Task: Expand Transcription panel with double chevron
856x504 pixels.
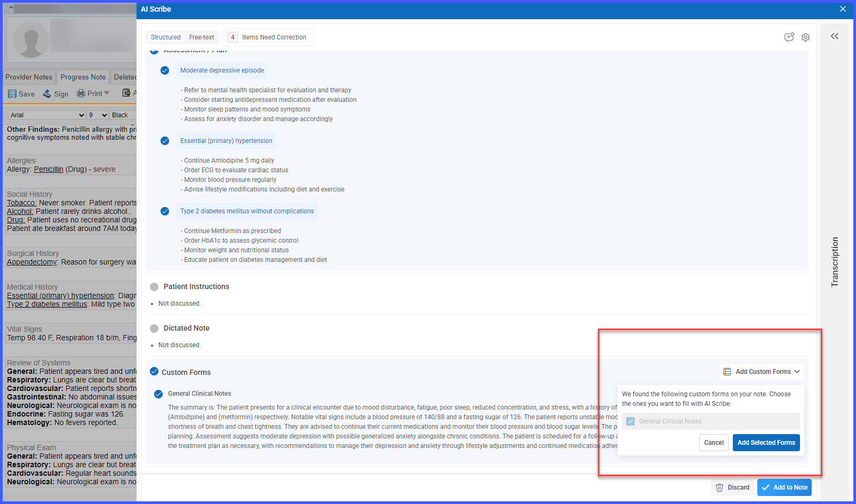Action: tap(835, 36)
